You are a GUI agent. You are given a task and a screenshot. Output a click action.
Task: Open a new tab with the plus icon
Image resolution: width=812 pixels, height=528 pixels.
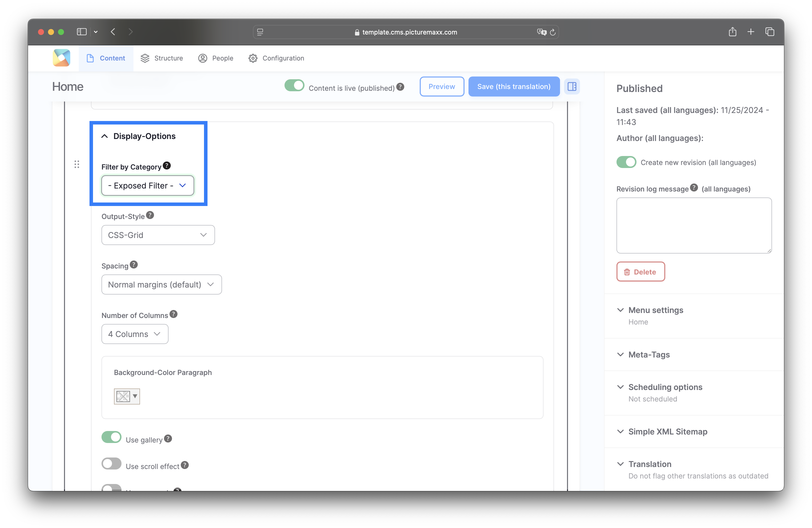click(x=750, y=32)
